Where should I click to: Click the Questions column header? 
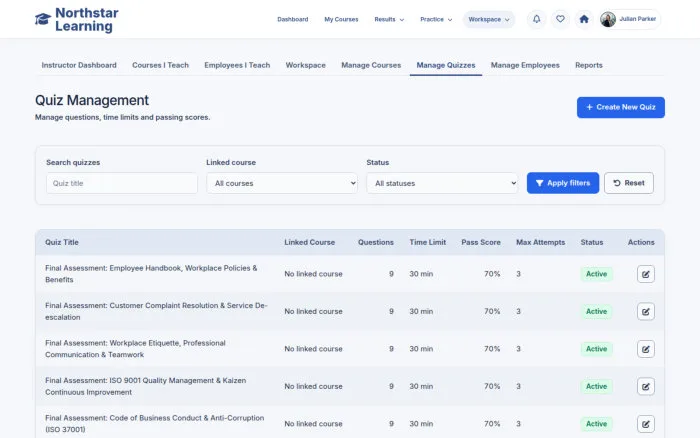click(375, 242)
